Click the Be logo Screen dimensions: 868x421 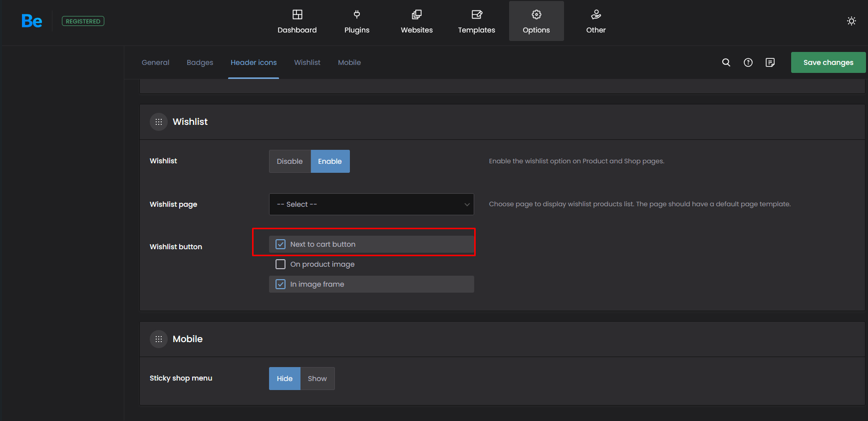31,21
